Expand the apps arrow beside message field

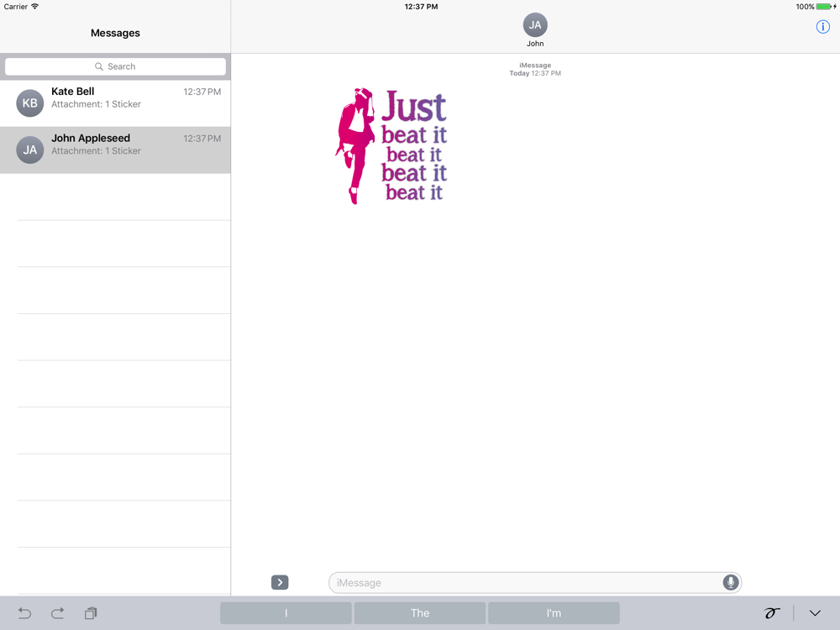click(280, 582)
